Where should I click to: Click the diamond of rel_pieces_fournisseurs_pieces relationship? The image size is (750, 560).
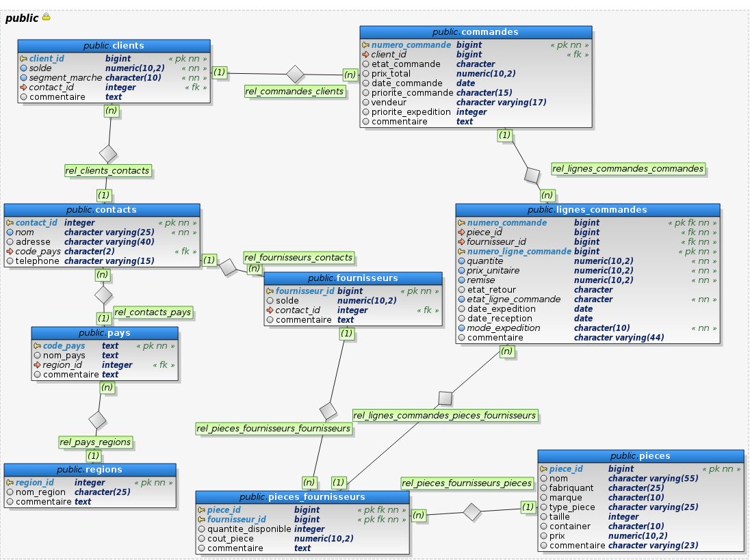[471, 511]
